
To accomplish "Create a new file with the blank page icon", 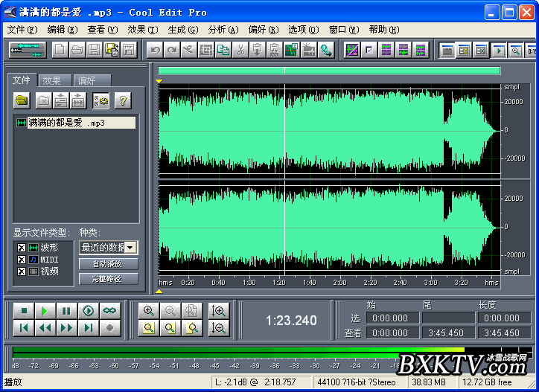I will (60, 50).
